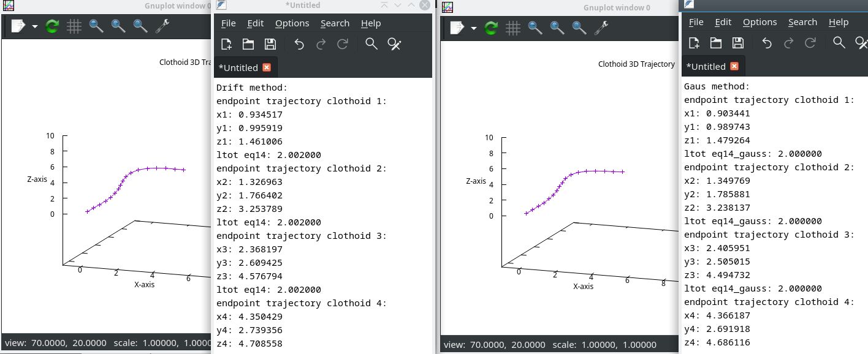Open Help menu in Gaus method editor
Viewport: 868px width, 354px height.
(x=839, y=22)
